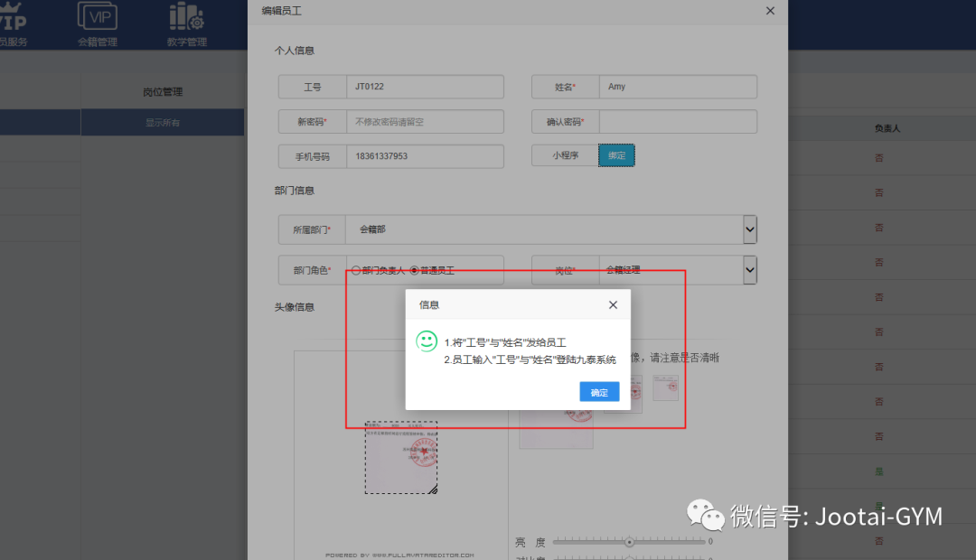The height and width of the screenshot is (560, 976).
Task: Open the 会员服务 crown icon in top bar
Action: 13,23
